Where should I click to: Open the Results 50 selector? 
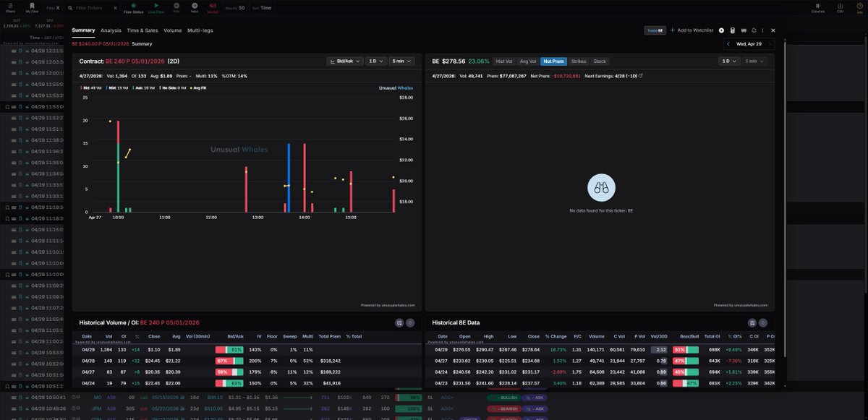(235, 8)
